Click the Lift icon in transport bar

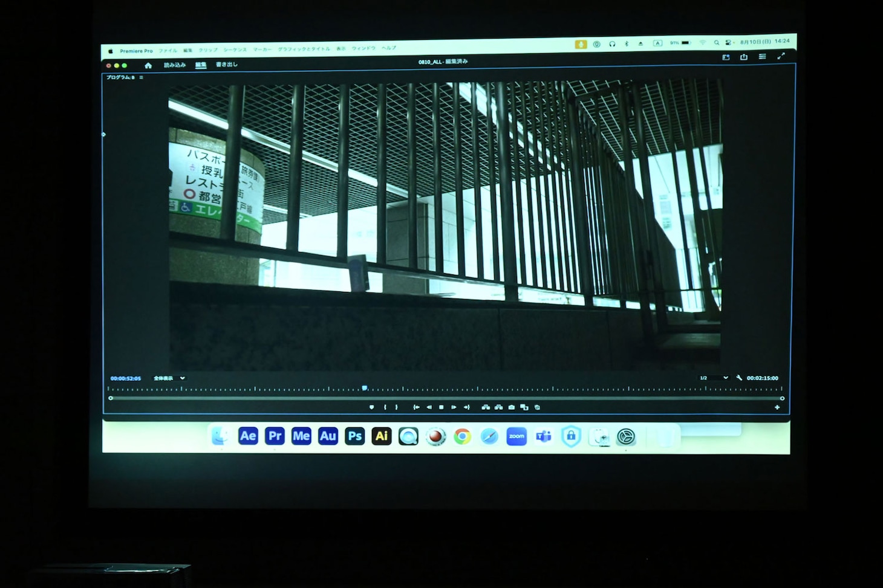pos(485,407)
